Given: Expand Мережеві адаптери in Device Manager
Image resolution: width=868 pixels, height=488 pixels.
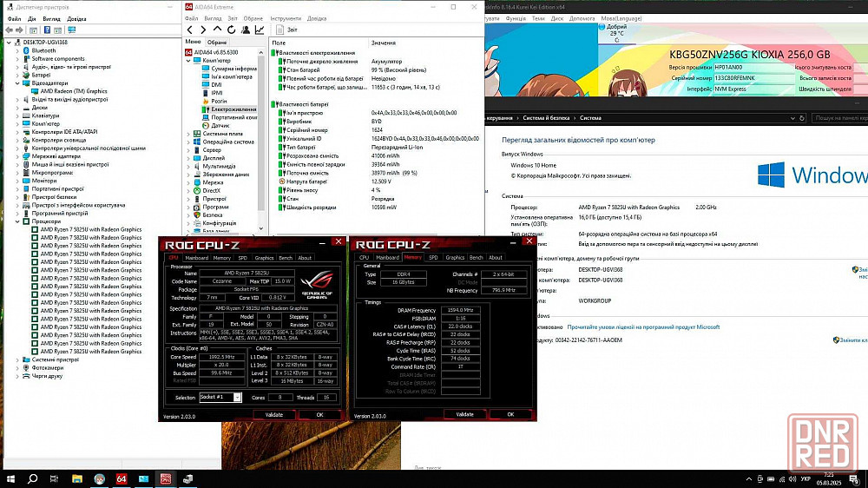Looking at the screenshot, I should [x=17, y=156].
